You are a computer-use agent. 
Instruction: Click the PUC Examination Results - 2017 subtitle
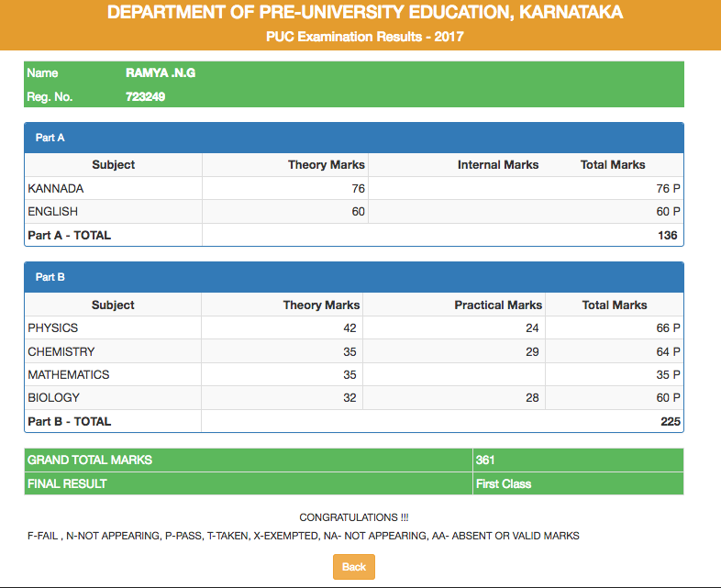click(365, 37)
